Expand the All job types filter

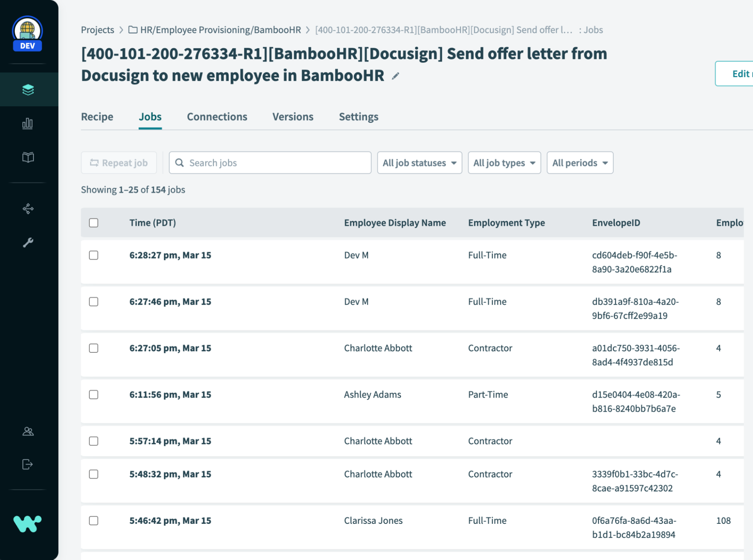504,163
